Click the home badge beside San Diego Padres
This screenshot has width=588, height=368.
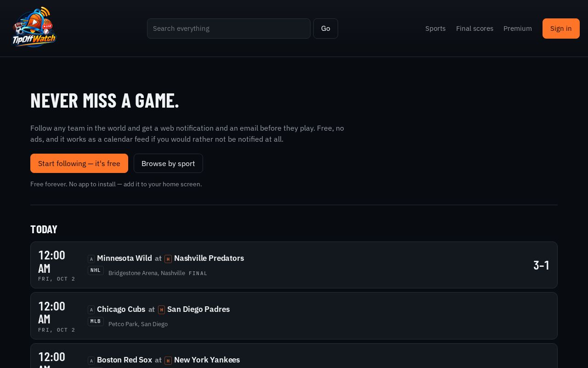point(161,310)
